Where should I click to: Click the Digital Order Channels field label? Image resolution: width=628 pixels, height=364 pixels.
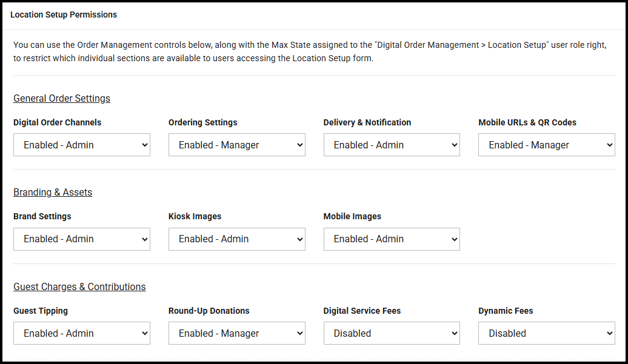click(x=58, y=122)
